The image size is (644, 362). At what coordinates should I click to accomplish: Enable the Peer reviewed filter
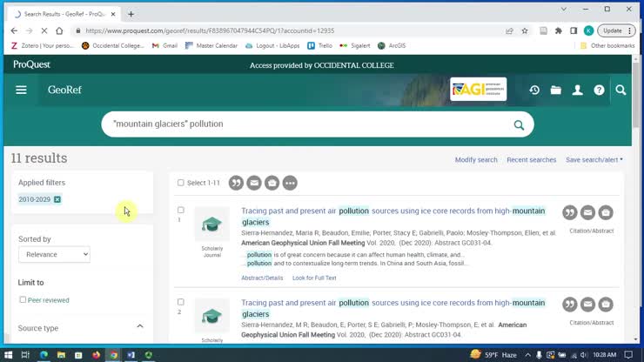[23, 300]
